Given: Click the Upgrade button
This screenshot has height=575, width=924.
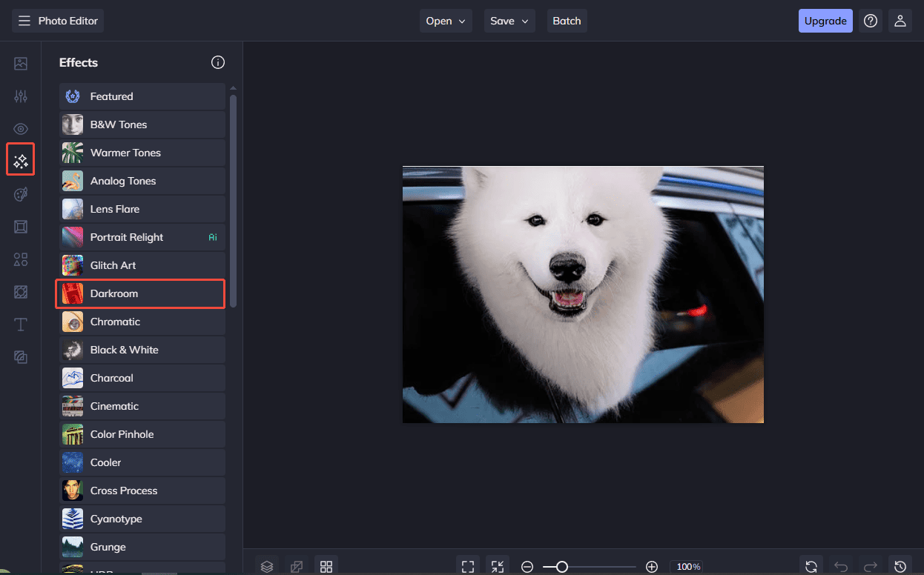Looking at the screenshot, I should coord(825,21).
